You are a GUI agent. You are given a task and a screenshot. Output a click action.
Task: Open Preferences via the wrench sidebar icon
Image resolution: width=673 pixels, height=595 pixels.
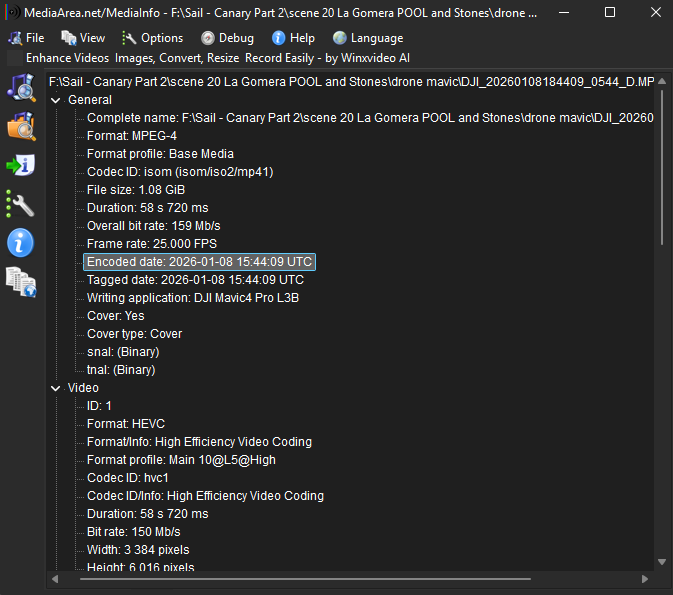point(21,204)
